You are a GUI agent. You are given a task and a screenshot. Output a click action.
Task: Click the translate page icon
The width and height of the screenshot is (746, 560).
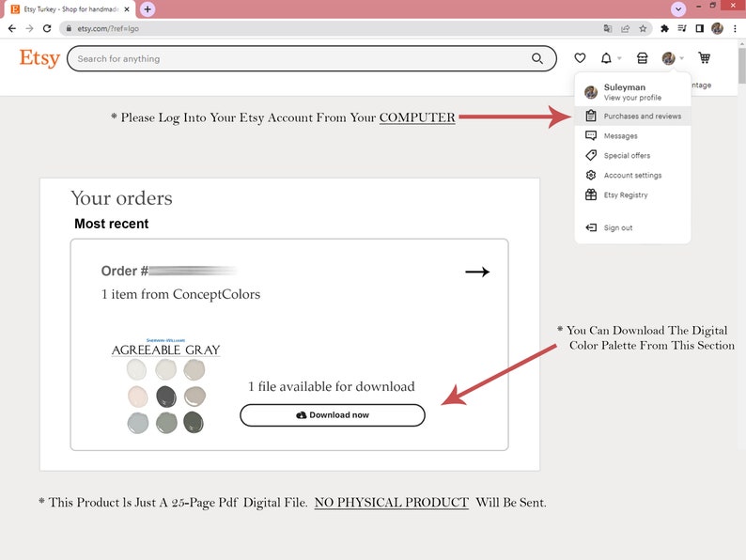coord(608,28)
